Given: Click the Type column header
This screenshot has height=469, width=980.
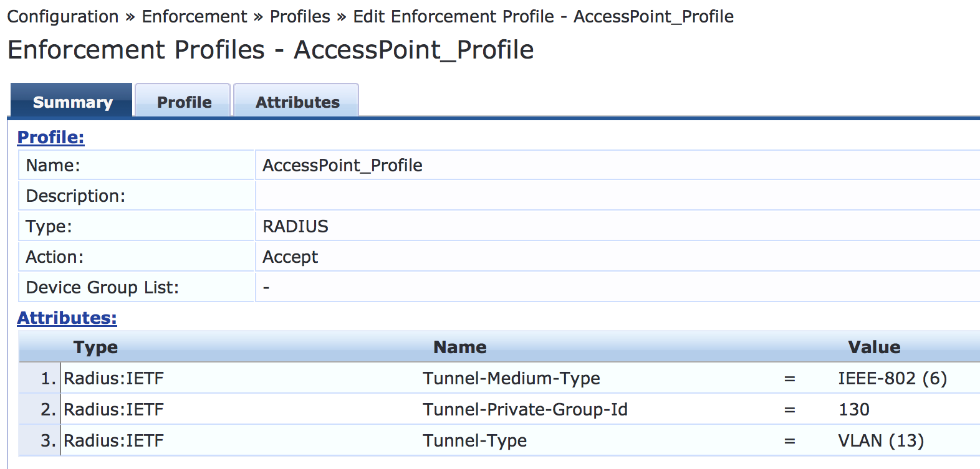Looking at the screenshot, I should tap(95, 347).
